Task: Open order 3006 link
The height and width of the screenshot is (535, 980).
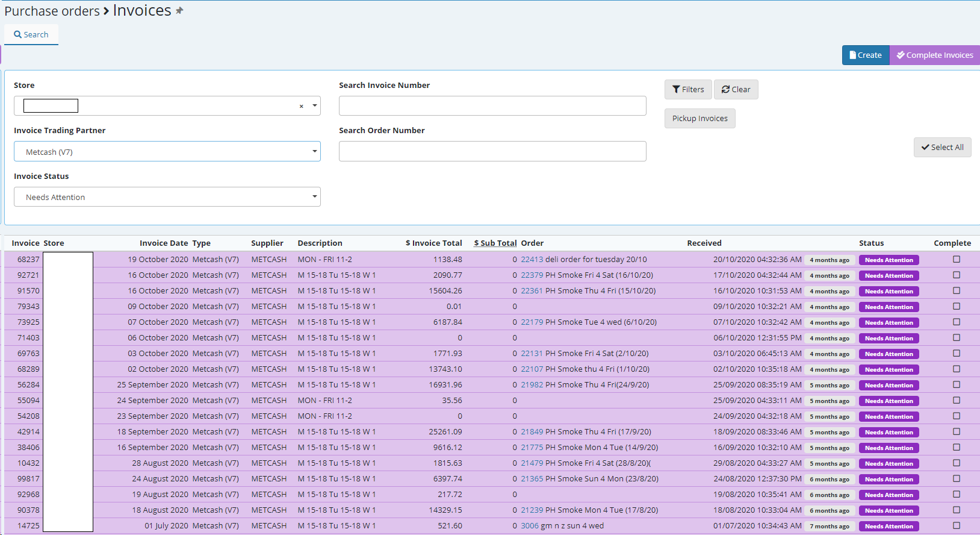Action: [530, 526]
